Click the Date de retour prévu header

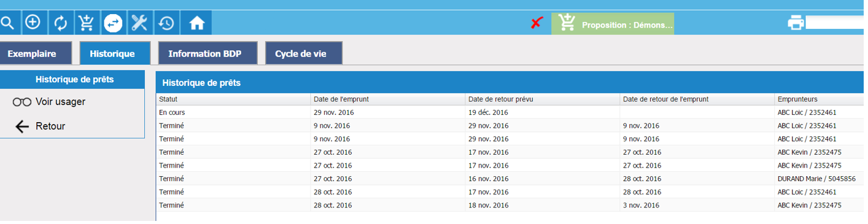point(543,99)
